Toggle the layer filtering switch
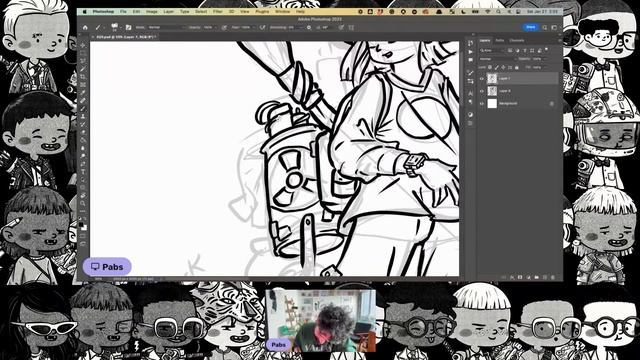640x360 pixels. [546, 49]
